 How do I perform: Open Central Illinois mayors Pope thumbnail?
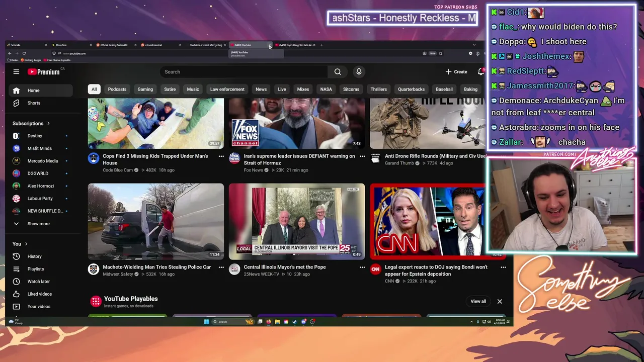(297, 222)
